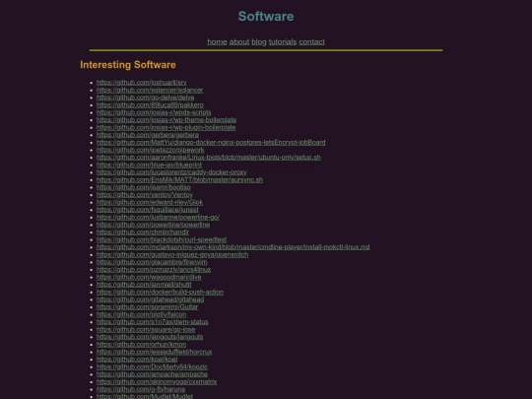Open the contact navigation link
This screenshot has height=399, width=532.
click(x=311, y=41)
